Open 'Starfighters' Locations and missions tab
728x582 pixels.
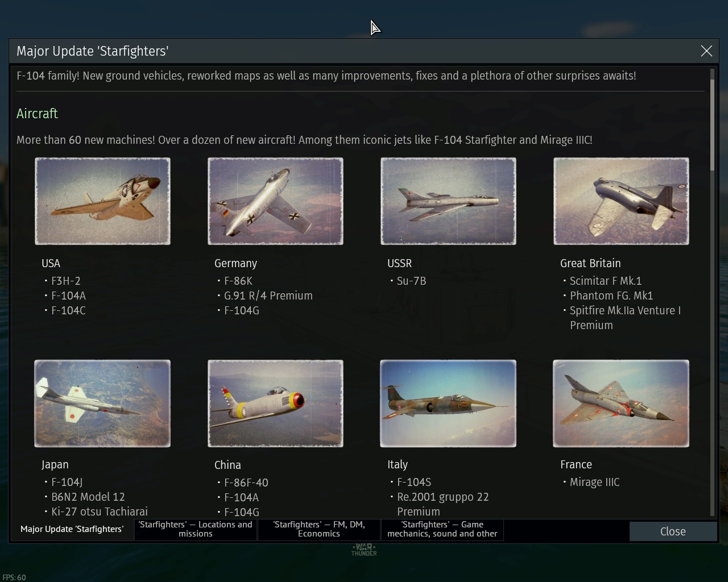[196, 529]
